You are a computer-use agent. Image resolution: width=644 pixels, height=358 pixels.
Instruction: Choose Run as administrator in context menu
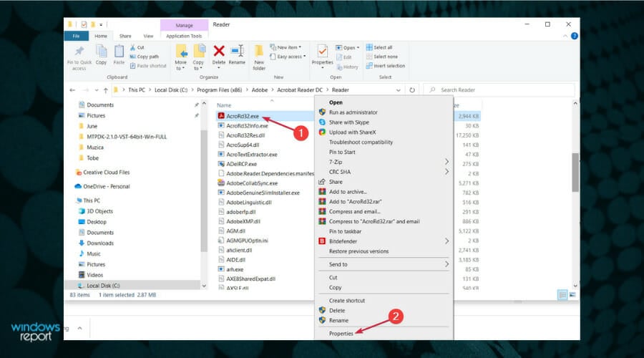point(353,112)
